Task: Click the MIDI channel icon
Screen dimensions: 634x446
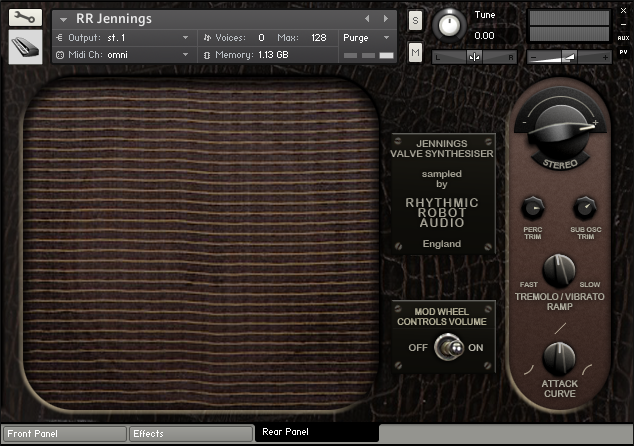Action: (x=60, y=55)
